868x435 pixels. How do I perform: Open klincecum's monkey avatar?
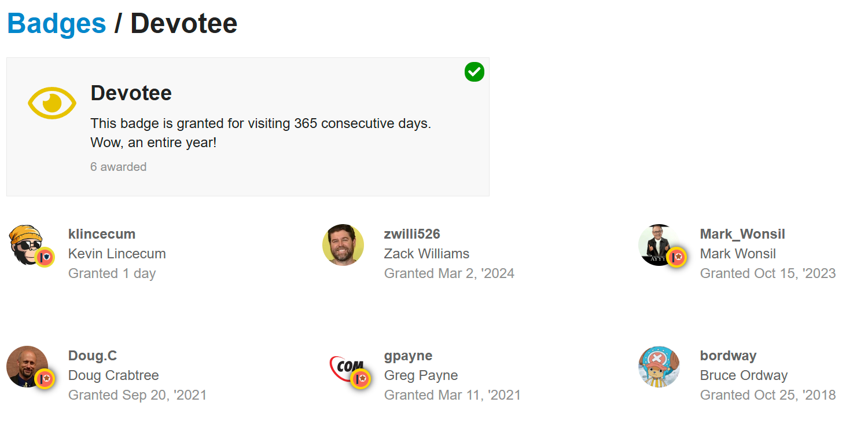click(x=27, y=245)
